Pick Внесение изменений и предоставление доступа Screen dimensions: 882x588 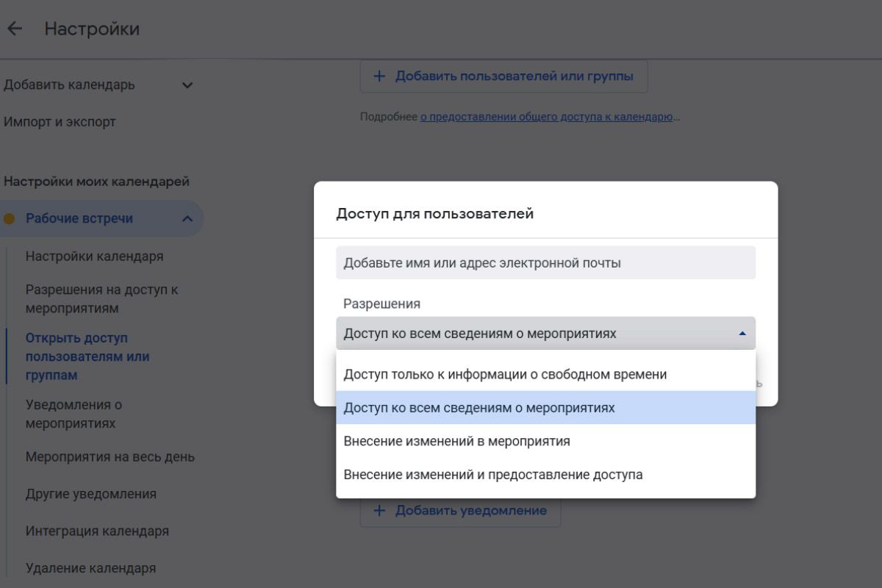pyautogui.click(x=545, y=475)
